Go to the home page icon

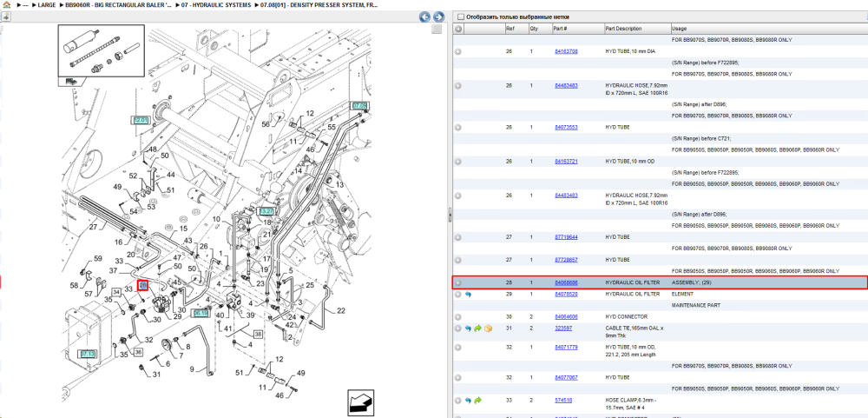6,4
